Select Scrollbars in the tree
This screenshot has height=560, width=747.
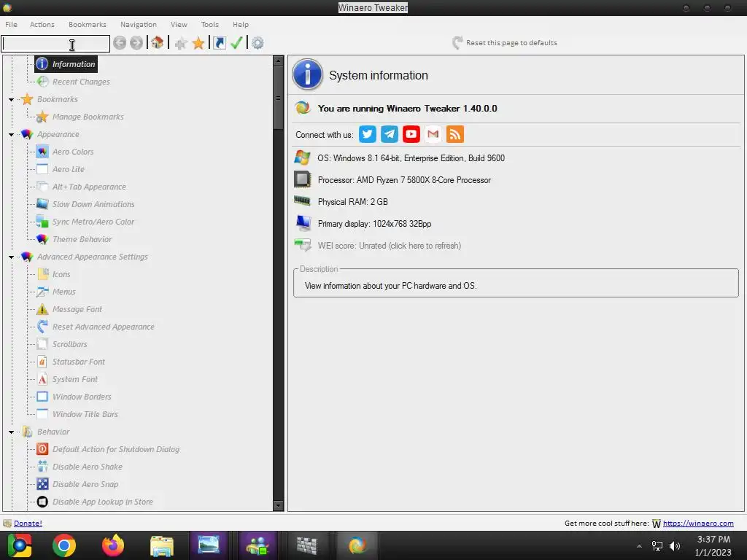[x=69, y=344]
